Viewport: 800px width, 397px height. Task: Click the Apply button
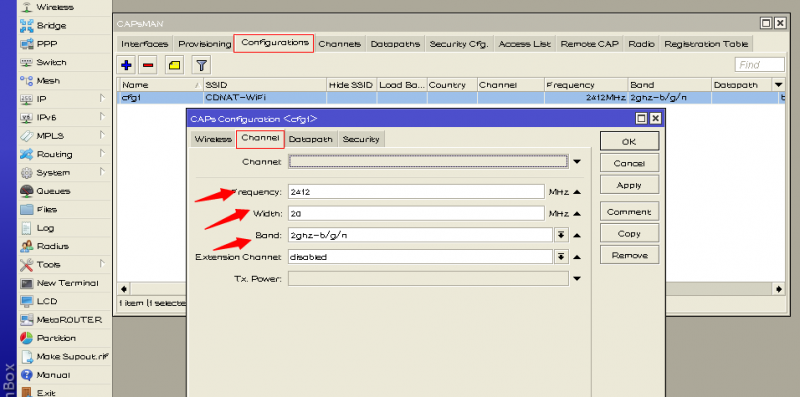coord(629,185)
